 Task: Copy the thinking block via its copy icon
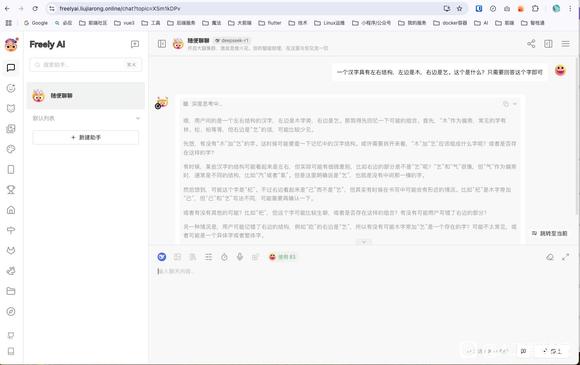pos(506,104)
